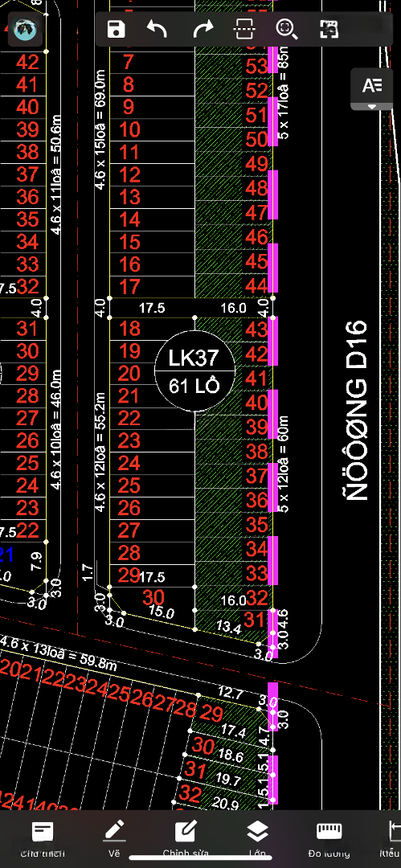
Task: Open the Vẽ draw tools tab
Action: click(x=114, y=838)
